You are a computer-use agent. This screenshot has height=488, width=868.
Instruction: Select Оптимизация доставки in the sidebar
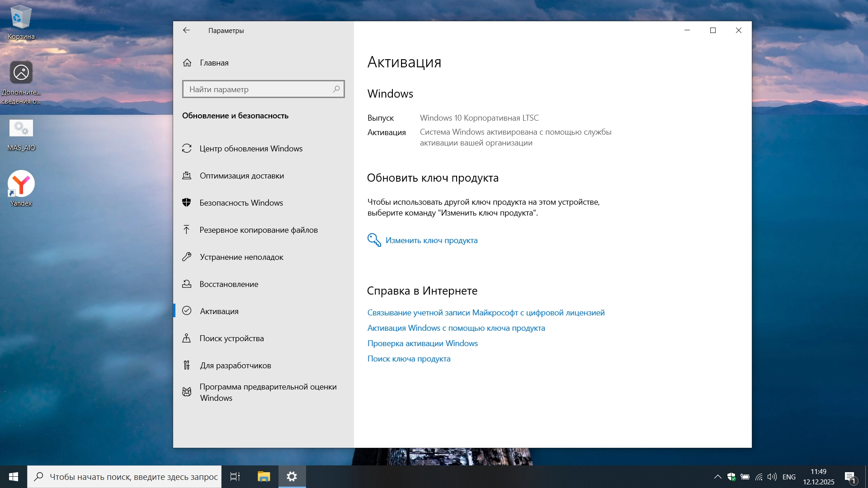tap(241, 176)
